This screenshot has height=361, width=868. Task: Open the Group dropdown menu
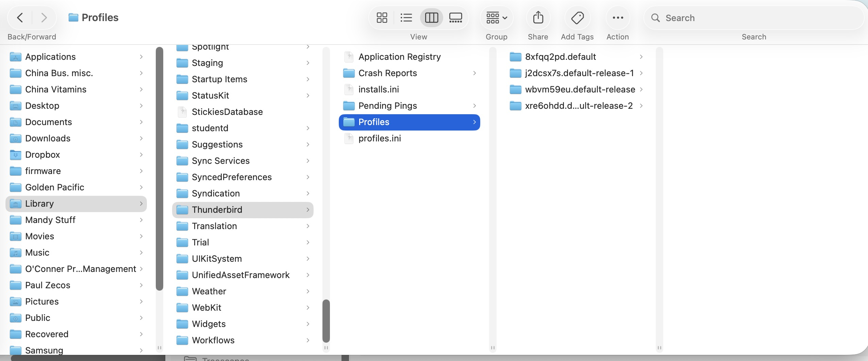click(496, 18)
